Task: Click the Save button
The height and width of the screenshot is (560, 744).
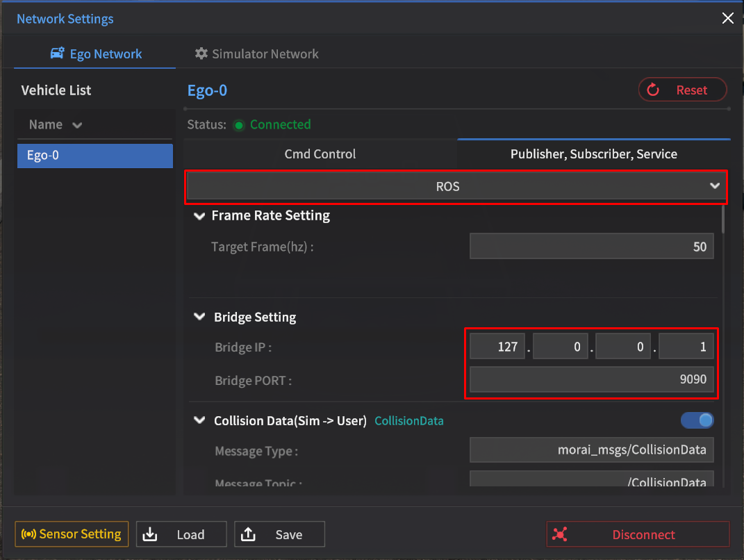Action: (x=279, y=534)
